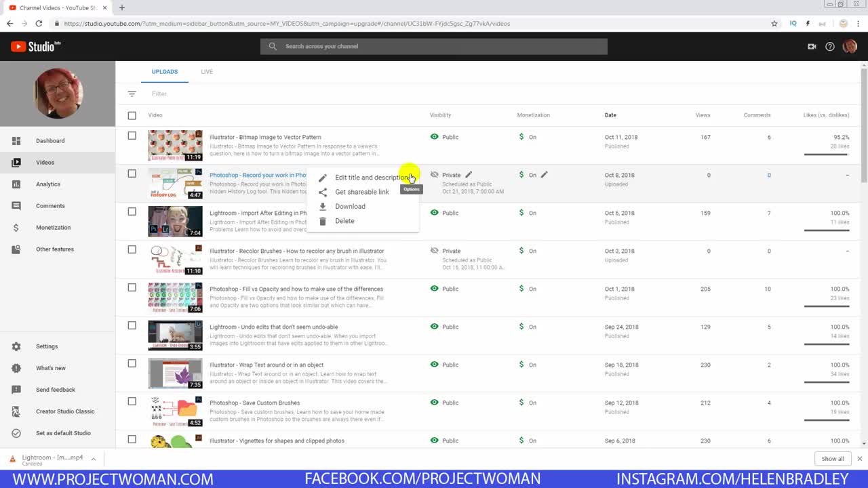Click the Show all downloads button
This screenshot has height=488, width=868.
coord(833,459)
